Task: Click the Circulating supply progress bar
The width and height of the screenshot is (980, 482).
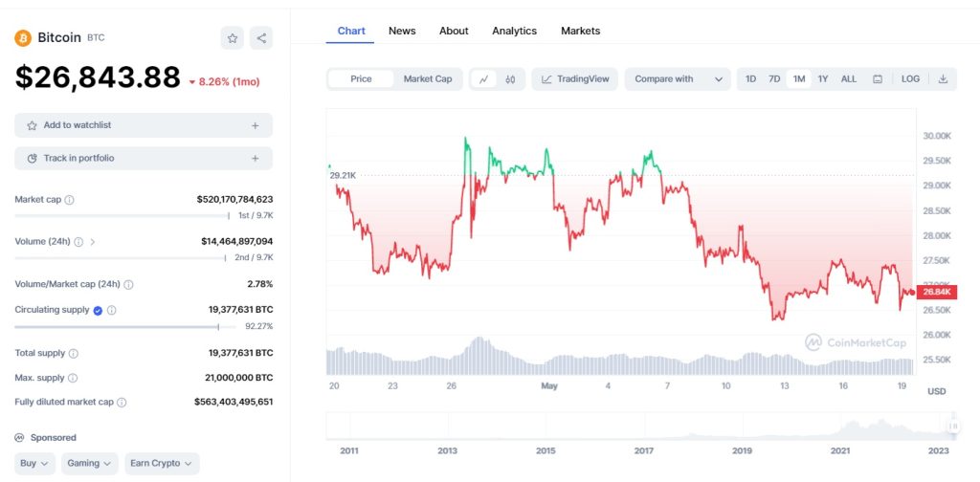Action: point(125,326)
